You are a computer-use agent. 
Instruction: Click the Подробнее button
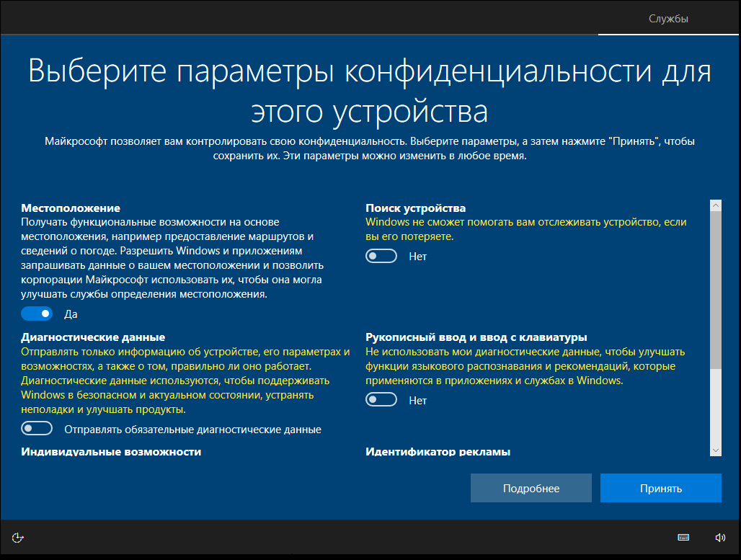click(531, 488)
